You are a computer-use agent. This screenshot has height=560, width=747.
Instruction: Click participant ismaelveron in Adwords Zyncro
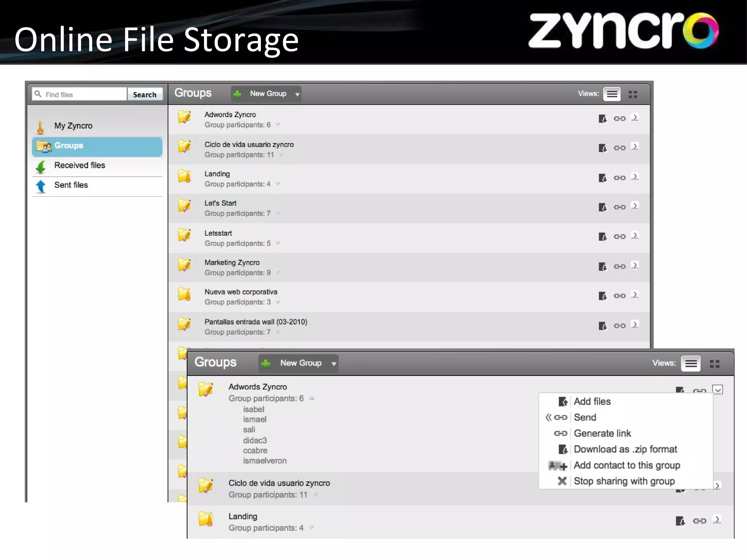(x=265, y=461)
